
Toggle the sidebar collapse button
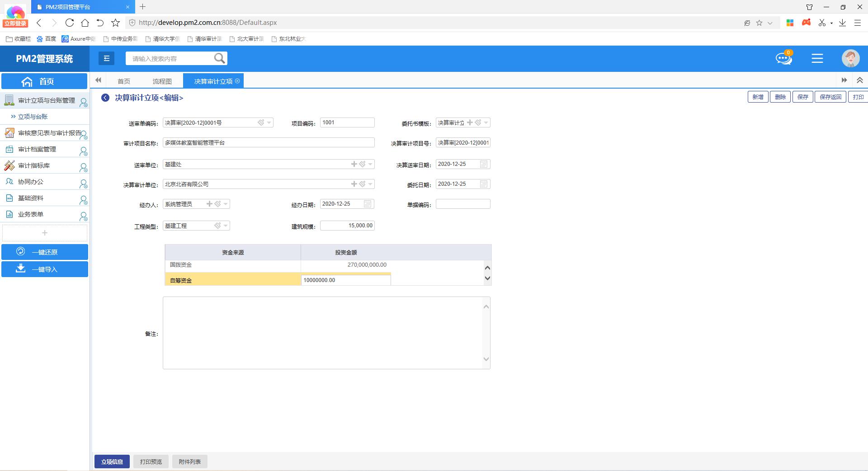click(x=107, y=58)
